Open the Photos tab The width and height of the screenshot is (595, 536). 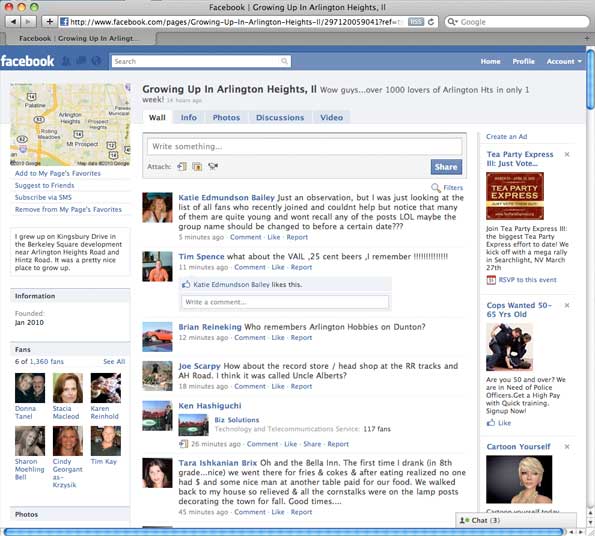pyautogui.click(x=226, y=118)
